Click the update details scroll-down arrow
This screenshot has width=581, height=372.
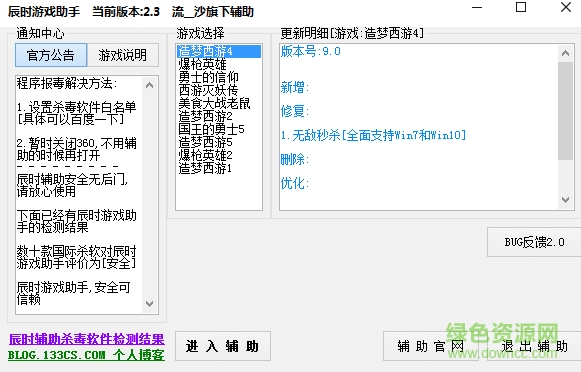[565, 200]
